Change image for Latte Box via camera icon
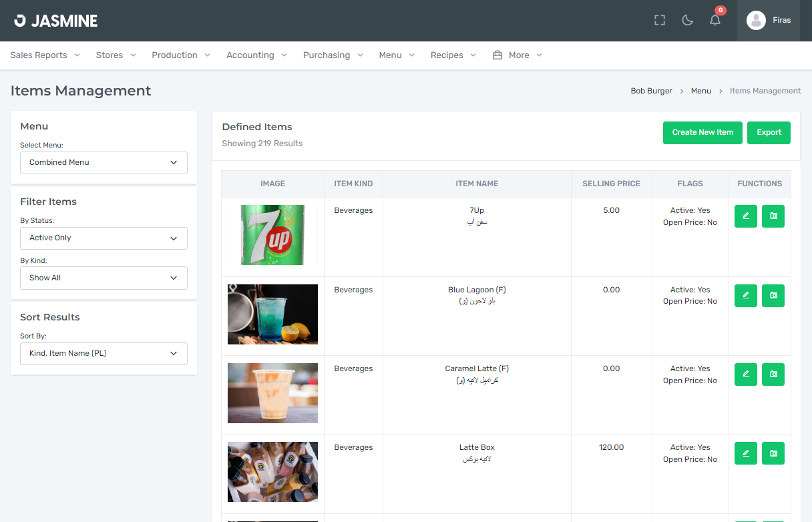This screenshot has width=812, height=522. (x=773, y=453)
